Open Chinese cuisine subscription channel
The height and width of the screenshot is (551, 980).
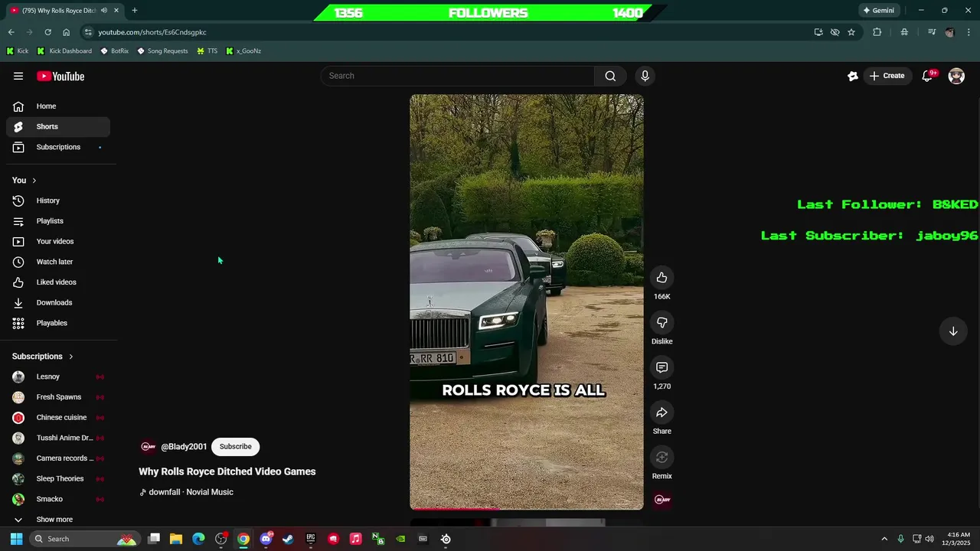(x=58, y=418)
